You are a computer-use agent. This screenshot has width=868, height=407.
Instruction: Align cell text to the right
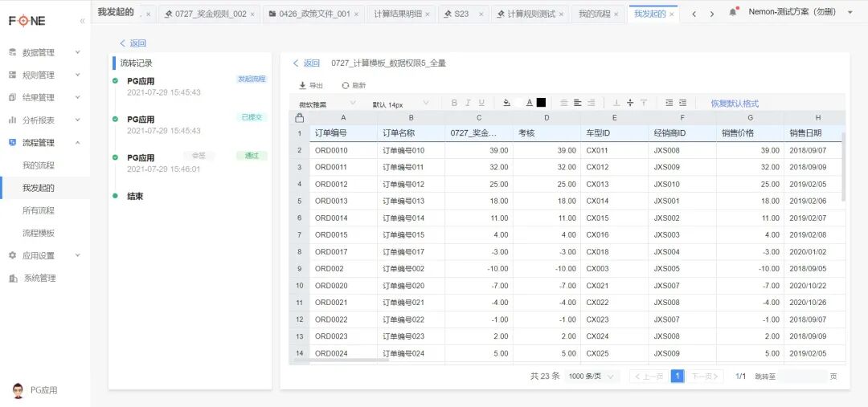592,103
